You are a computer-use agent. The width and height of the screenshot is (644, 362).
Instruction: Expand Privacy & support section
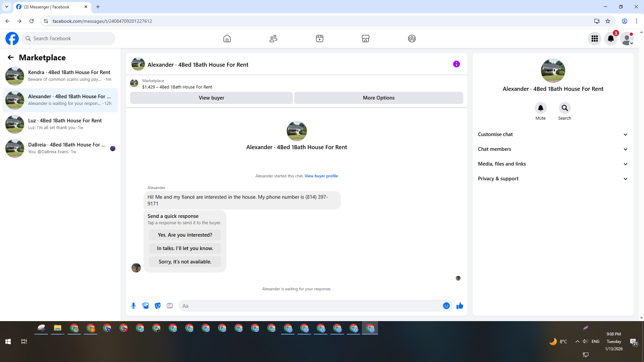point(553,179)
